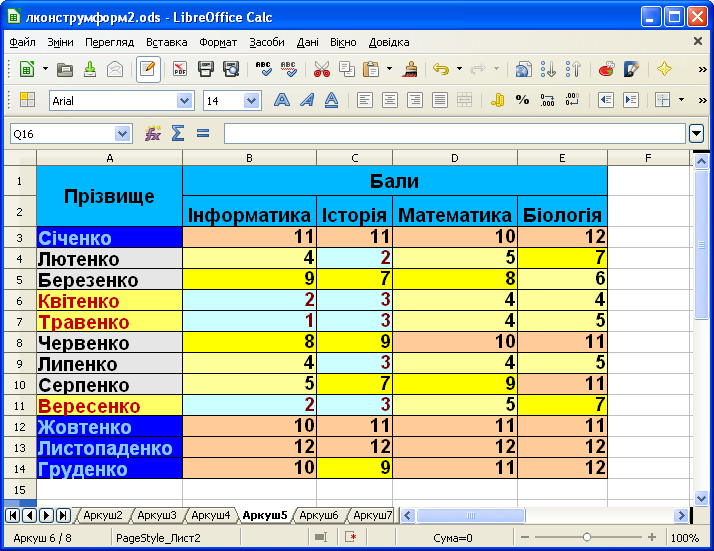Toggle center horizontal alignment
The width and height of the screenshot is (714, 551).
pos(389,100)
